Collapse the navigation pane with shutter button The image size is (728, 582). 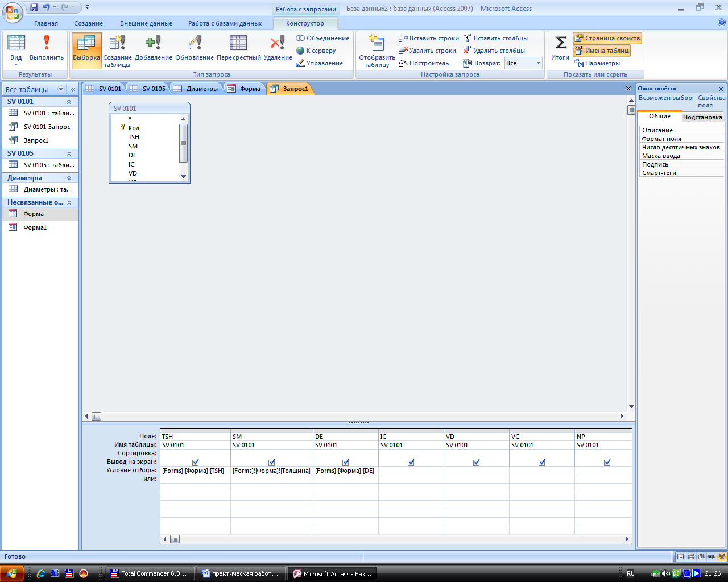coord(73,89)
